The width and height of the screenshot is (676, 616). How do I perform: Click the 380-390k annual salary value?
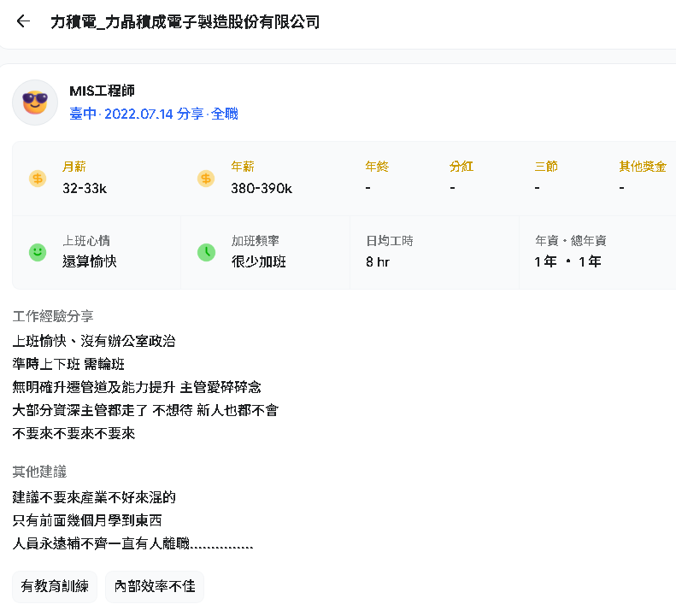(262, 188)
